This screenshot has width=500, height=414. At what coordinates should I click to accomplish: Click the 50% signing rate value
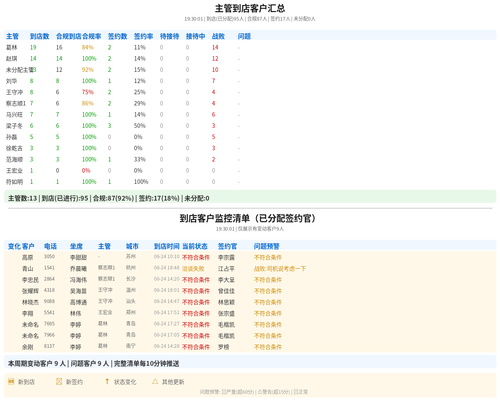140,126
